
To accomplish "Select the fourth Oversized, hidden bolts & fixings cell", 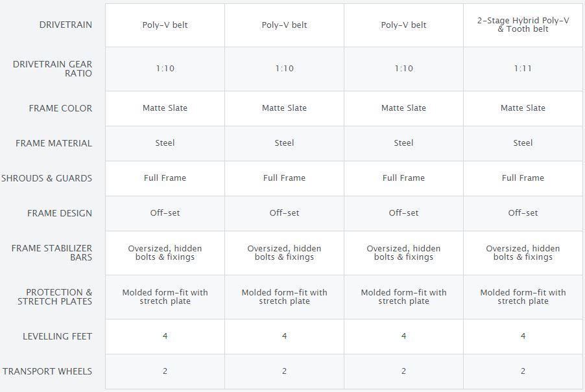I will tap(523, 253).
